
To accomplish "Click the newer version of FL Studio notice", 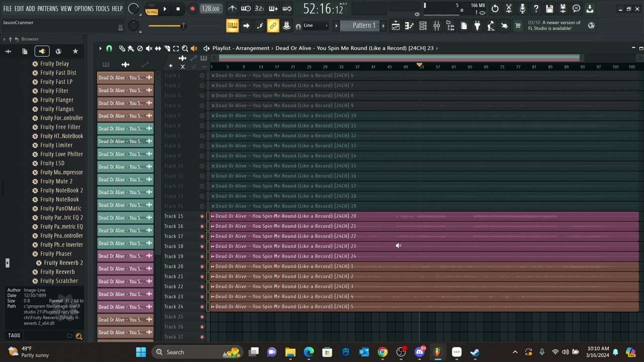I will click(x=561, y=25).
